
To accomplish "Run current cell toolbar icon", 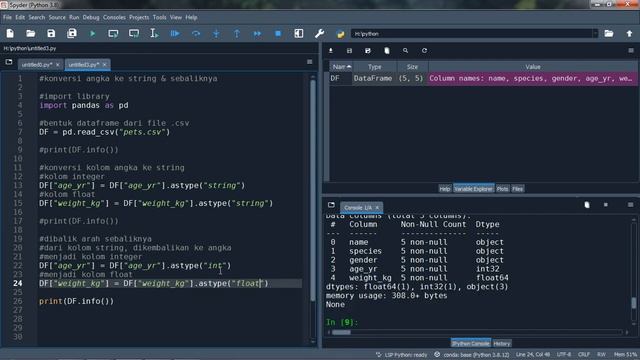I will coord(113,33).
